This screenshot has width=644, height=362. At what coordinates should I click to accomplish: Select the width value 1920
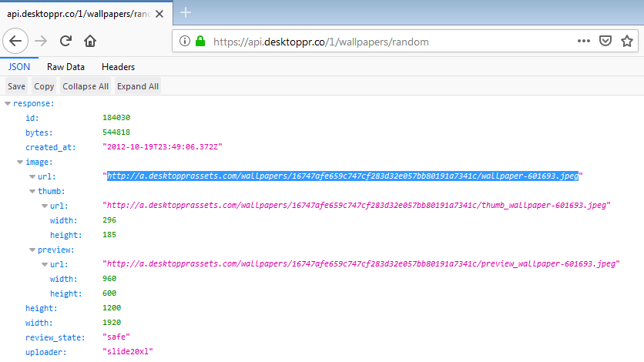click(x=112, y=323)
